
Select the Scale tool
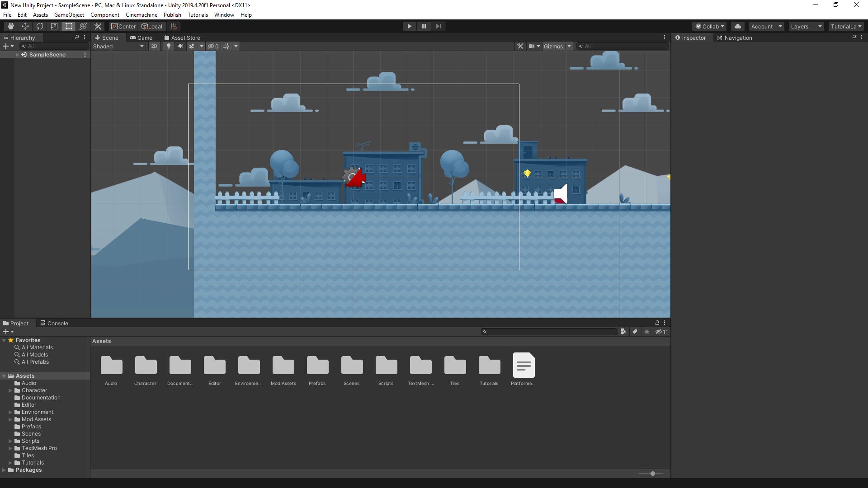54,26
